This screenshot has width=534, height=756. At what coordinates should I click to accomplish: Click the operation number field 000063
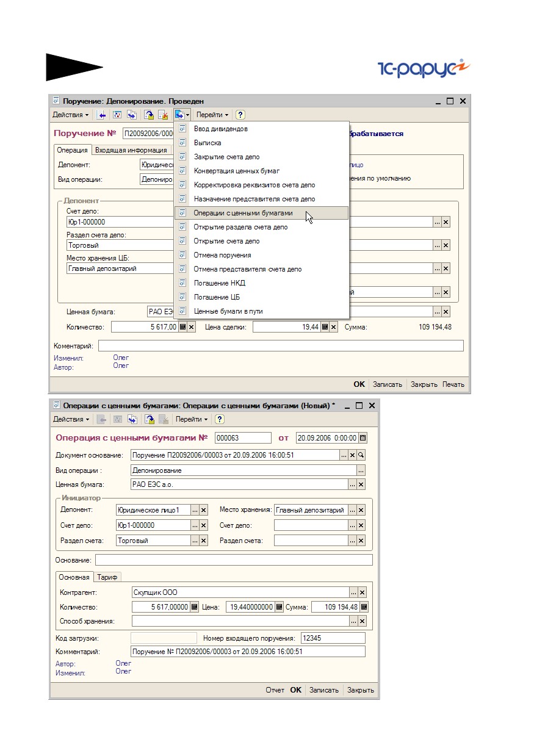pos(243,437)
